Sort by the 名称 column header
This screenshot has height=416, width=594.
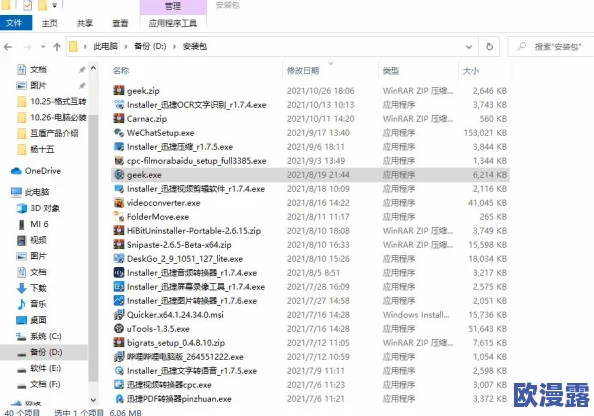121,70
